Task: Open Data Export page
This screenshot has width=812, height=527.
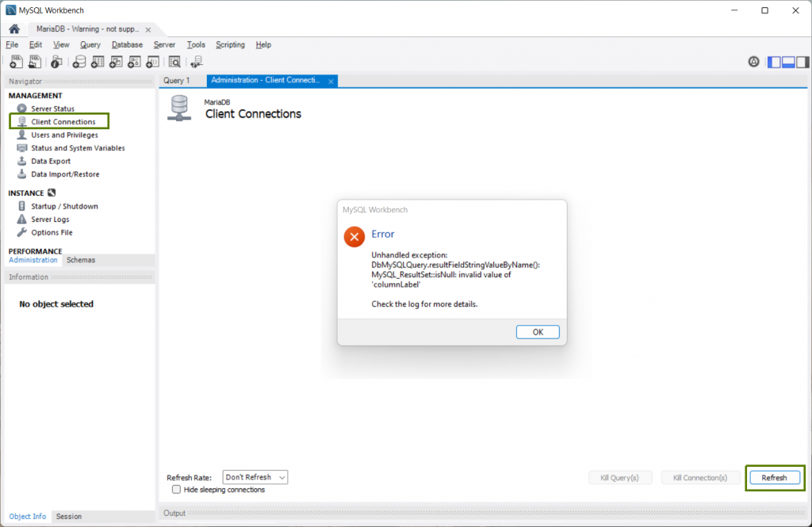Action: pyautogui.click(x=51, y=161)
